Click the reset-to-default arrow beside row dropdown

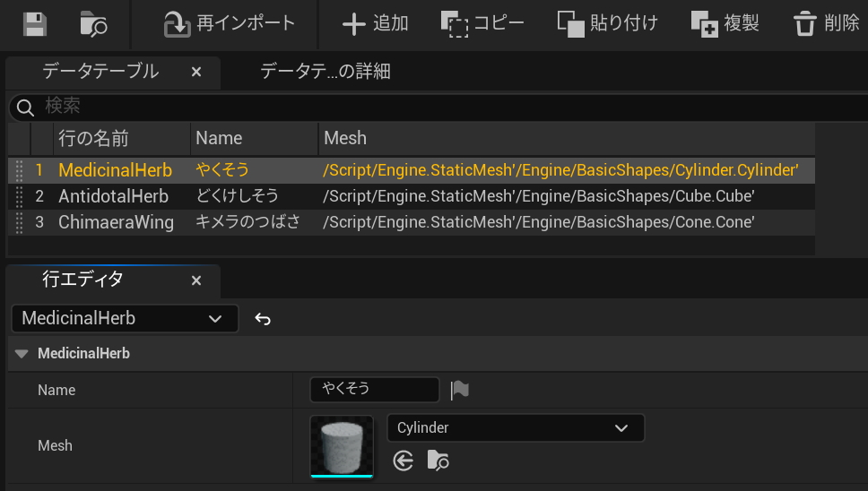coord(263,319)
